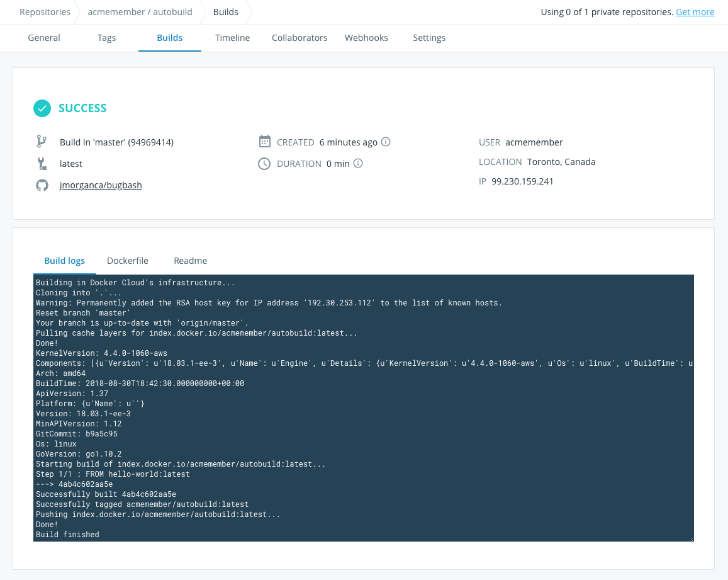728x580 pixels.
Task: Click the calendar icon next to CREATED
Action: [x=265, y=142]
